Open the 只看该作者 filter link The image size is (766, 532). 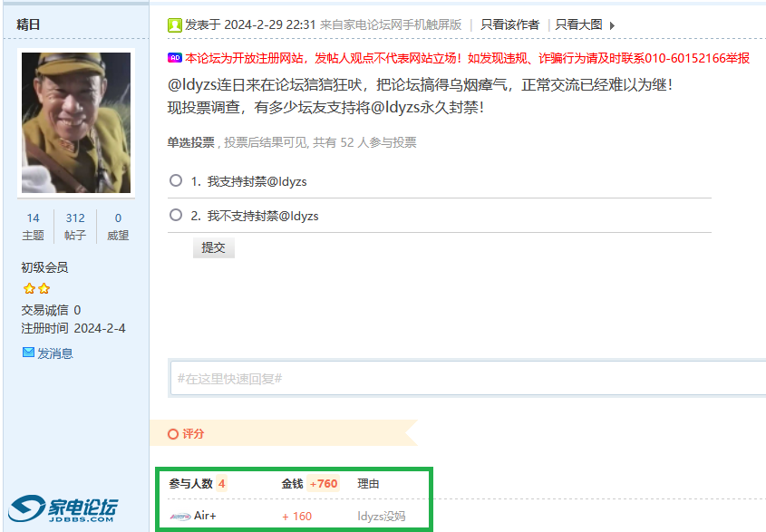pyautogui.click(x=509, y=24)
